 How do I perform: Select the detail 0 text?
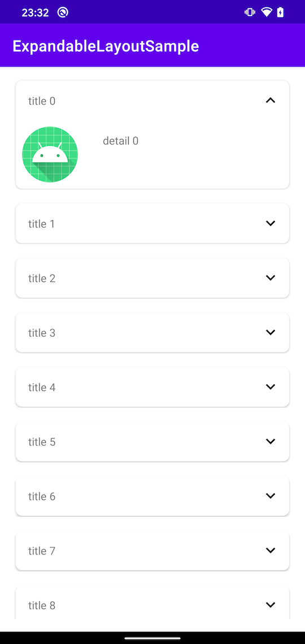[x=120, y=141]
